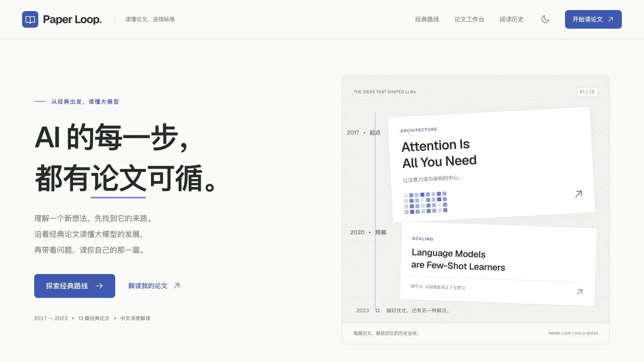The width and height of the screenshot is (644, 362).
Task: Select 2020 规模 timeline marker
Action: tap(368, 232)
